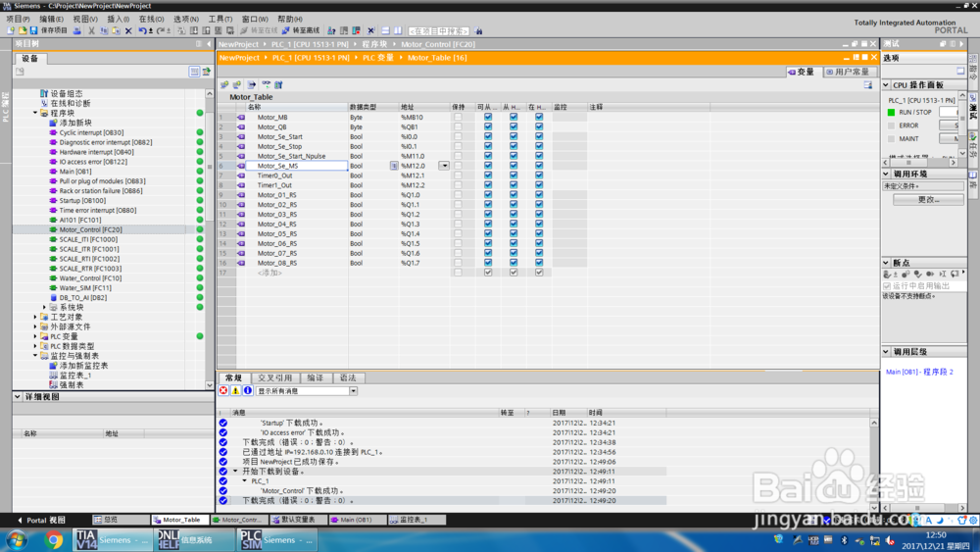
Task: Select Motor_Control [FC20] in project tree
Action: 90,229
